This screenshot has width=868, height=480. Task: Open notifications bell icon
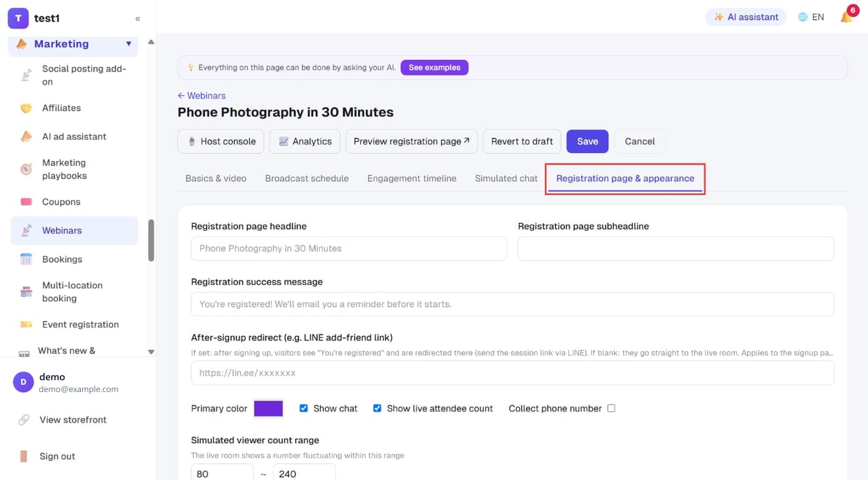846,17
